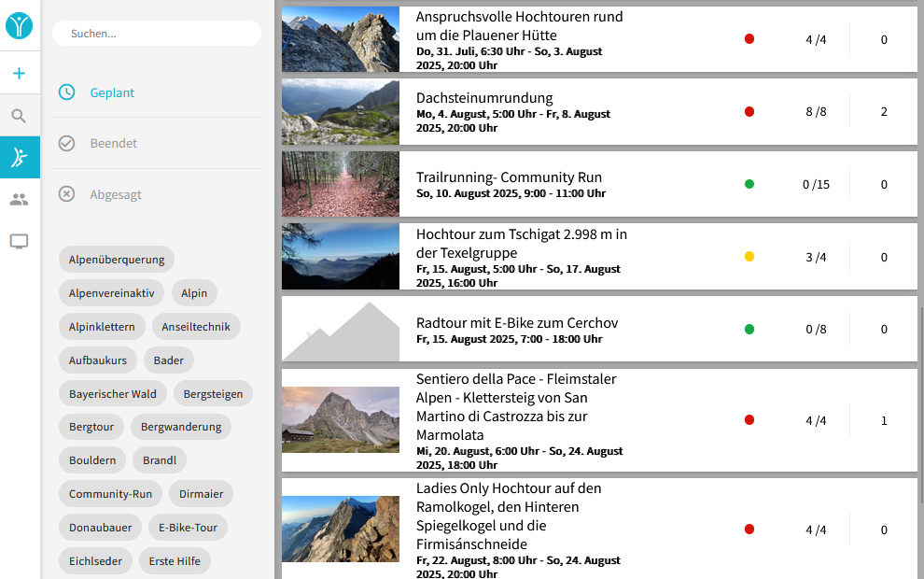Choose the Bouldern tag
The image size is (924, 579).
(x=92, y=459)
